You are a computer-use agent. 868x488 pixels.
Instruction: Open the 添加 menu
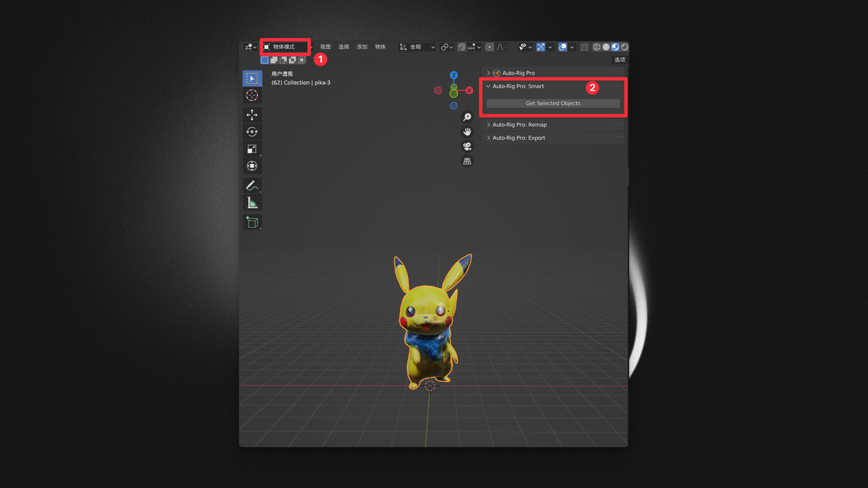point(361,47)
